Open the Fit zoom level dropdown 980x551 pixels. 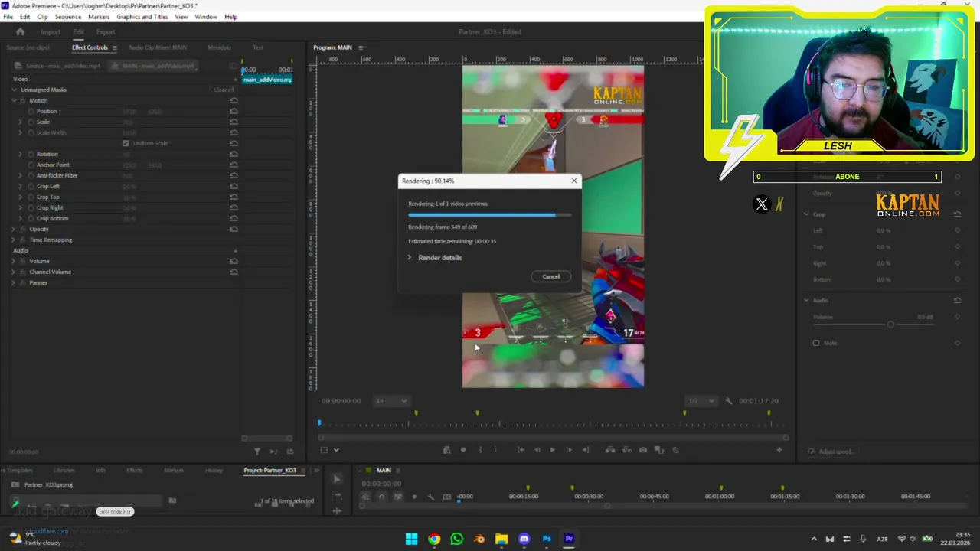click(x=392, y=401)
